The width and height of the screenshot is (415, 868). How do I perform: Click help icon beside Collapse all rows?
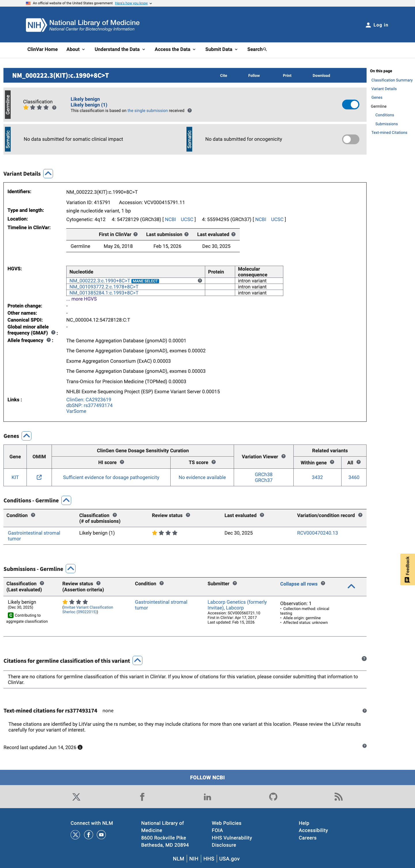click(x=323, y=583)
